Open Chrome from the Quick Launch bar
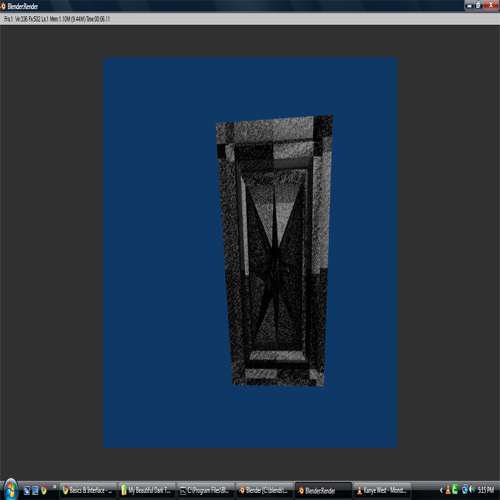The width and height of the screenshot is (500, 500). tap(44, 490)
